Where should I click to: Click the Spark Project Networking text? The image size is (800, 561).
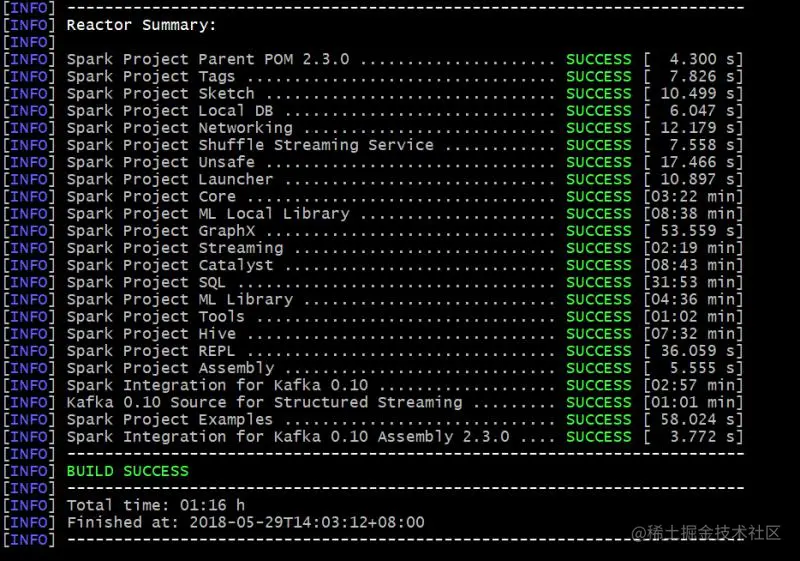tap(180, 128)
